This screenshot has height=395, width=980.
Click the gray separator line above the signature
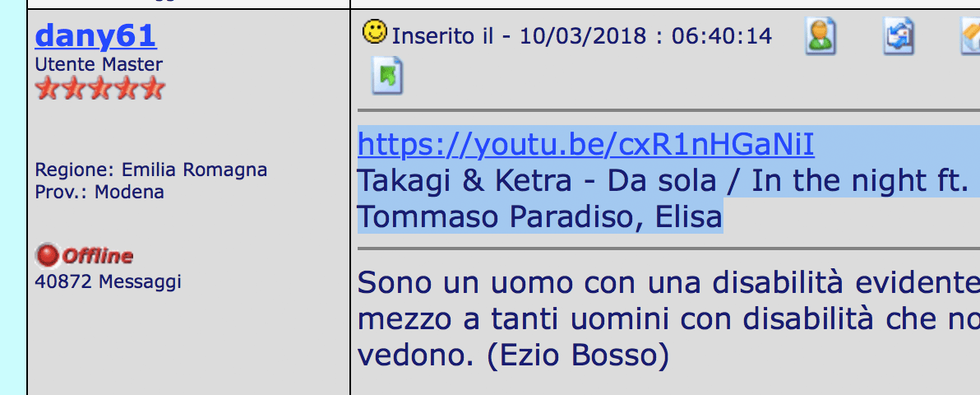pyautogui.click(x=668, y=249)
